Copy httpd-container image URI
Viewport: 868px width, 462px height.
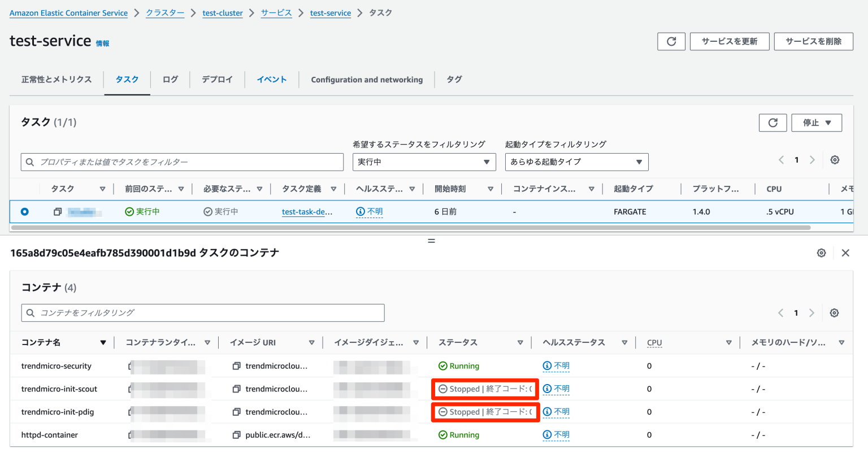(x=236, y=435)
